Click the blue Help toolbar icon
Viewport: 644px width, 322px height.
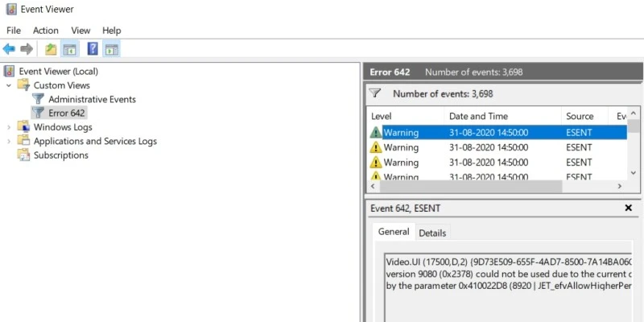click(93, 49)
